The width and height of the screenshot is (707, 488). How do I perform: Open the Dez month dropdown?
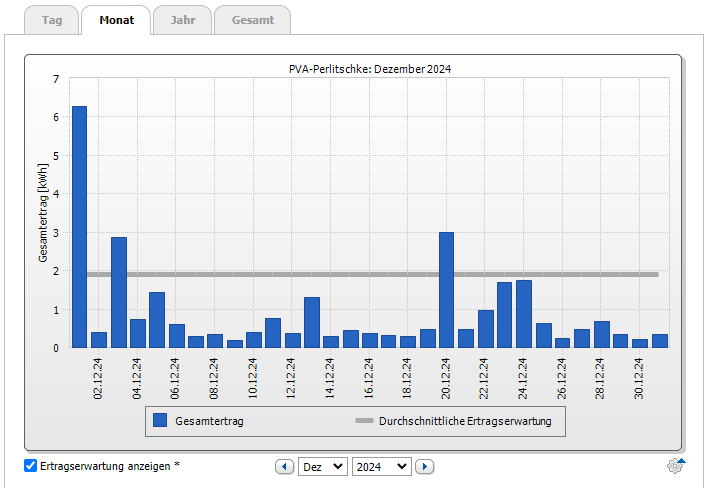coord(323,466)
